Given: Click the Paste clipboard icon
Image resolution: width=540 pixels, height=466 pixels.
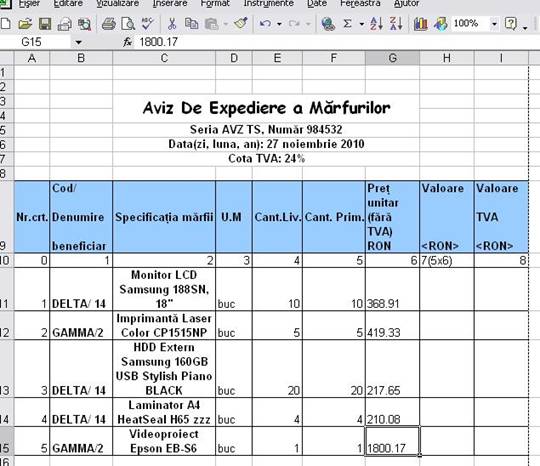Looking at the screenshot, I should pos(211,24).
